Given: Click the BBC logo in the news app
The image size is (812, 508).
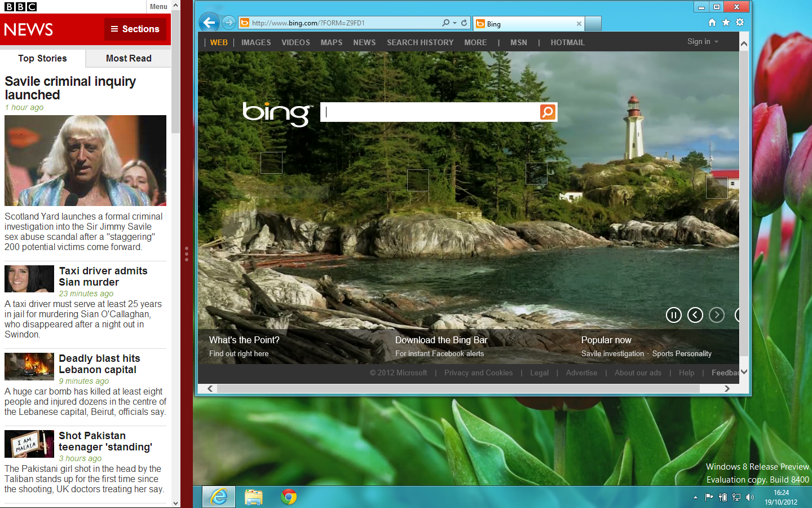Looking at the screenshot, I should (20, 7).
